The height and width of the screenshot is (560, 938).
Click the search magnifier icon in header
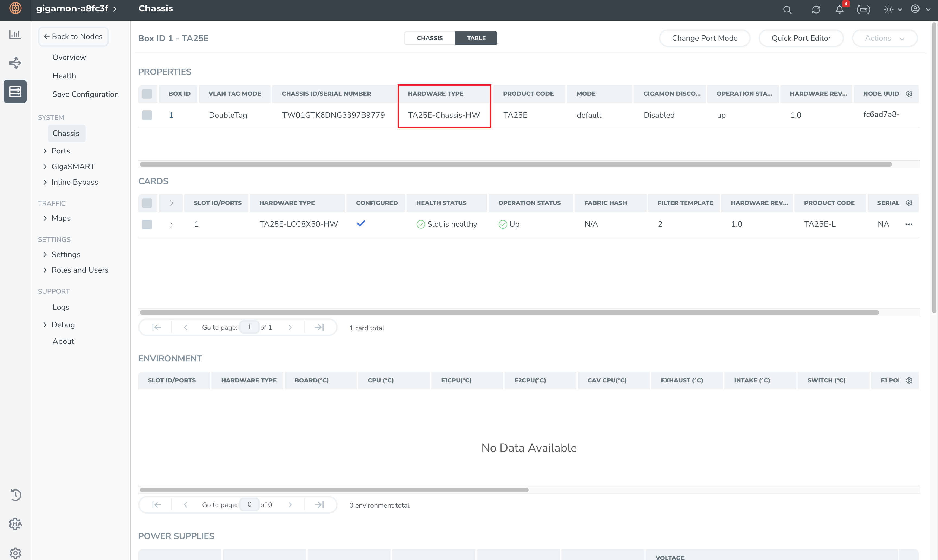tap(787, 9)
